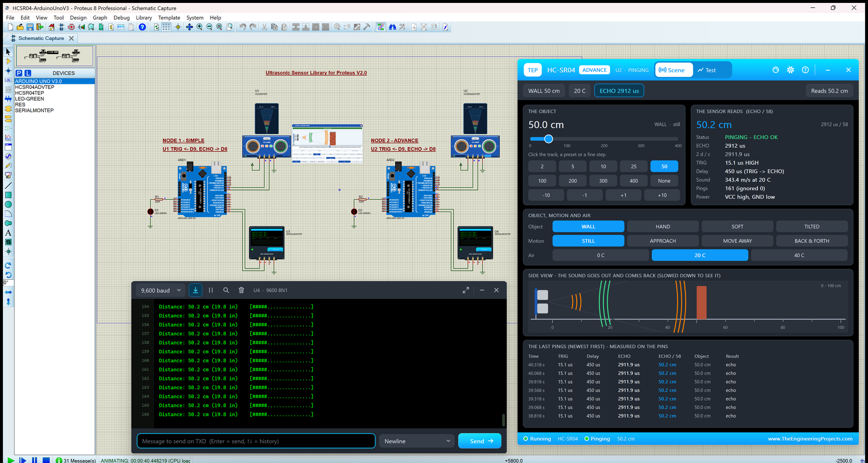Select the TILTED object option
868x463 pixels.
tap(812, 226)
